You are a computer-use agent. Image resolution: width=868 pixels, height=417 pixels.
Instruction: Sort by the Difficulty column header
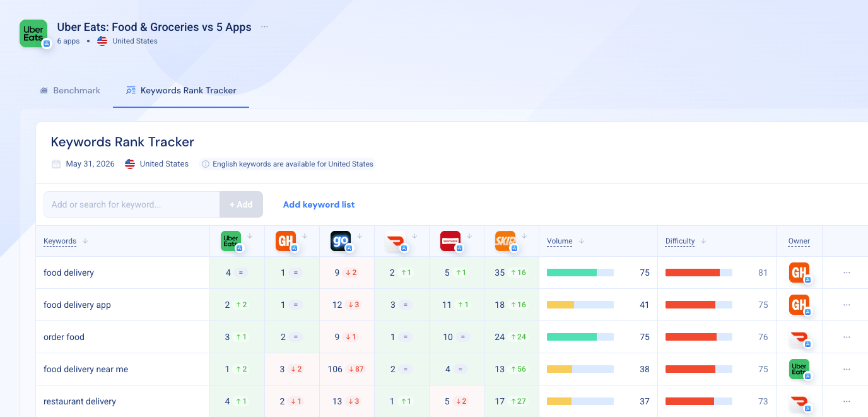tap(680, 241)
